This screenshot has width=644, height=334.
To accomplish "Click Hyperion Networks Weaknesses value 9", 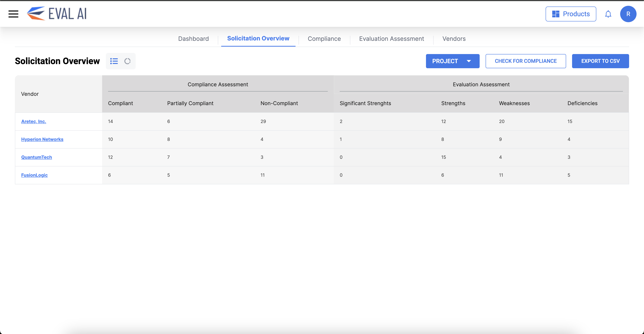I will (x=500, y=139).
